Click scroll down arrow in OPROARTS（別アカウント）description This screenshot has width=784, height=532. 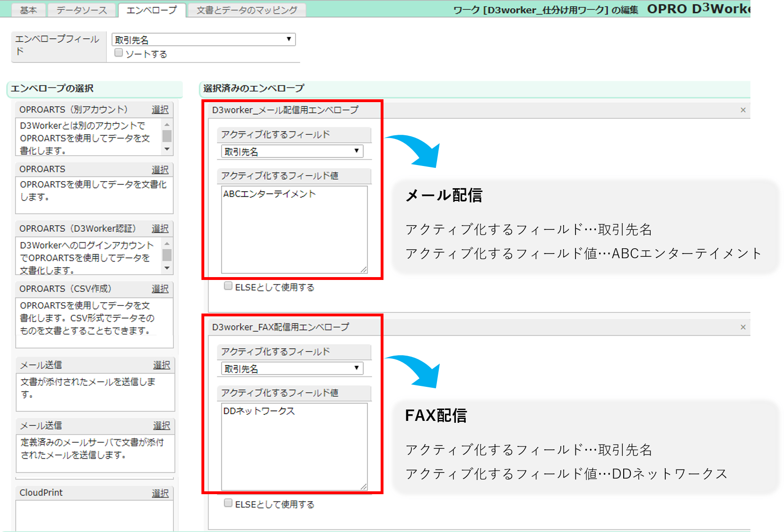(167, 149)
